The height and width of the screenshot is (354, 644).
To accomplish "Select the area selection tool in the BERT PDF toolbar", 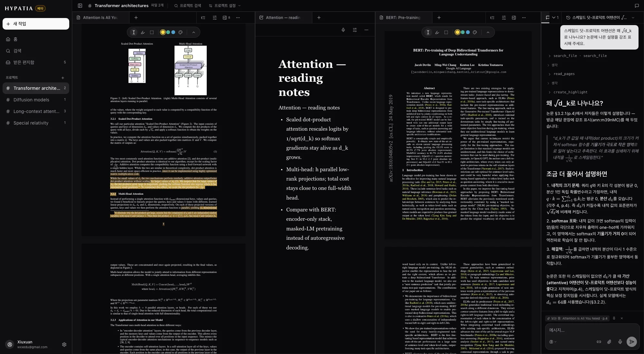I will click(446, 32).
